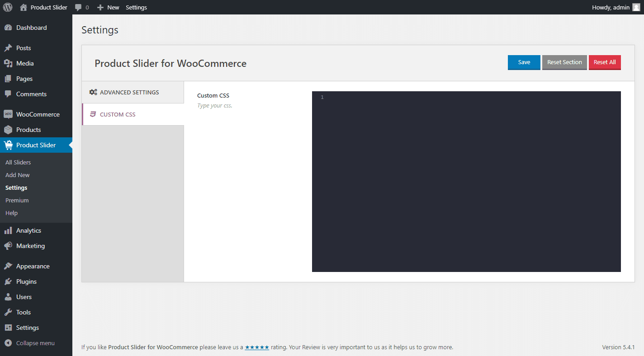Click the sidebar Settings sliders icon

8,328
